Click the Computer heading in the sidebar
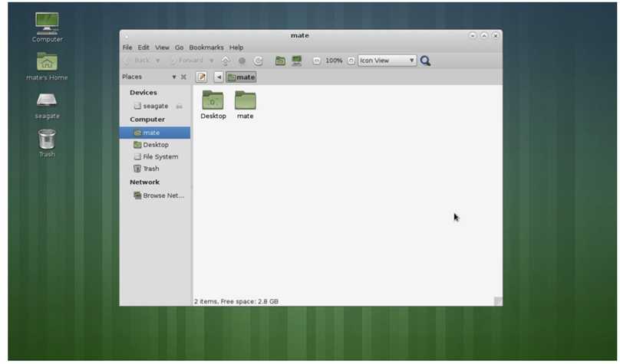Image resolution: width=620 pixels, height=364 pixels. coord(147,120)
